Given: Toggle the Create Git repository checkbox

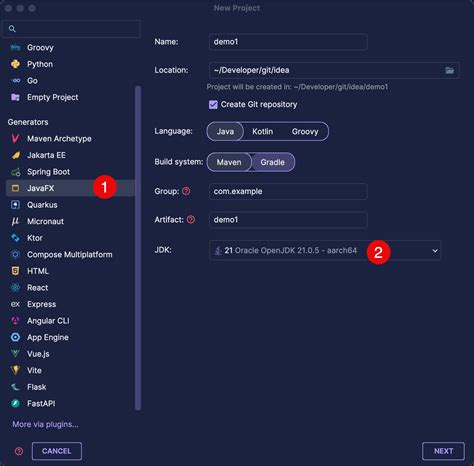Looking at the screenshot, I should [213, 105].
